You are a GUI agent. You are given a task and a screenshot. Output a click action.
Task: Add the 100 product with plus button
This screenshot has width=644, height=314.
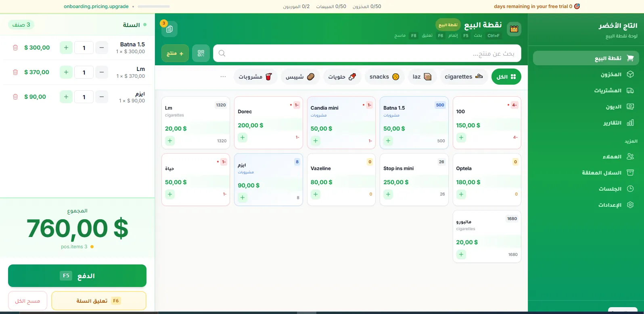pyautogui.click(x=461, y=137)
